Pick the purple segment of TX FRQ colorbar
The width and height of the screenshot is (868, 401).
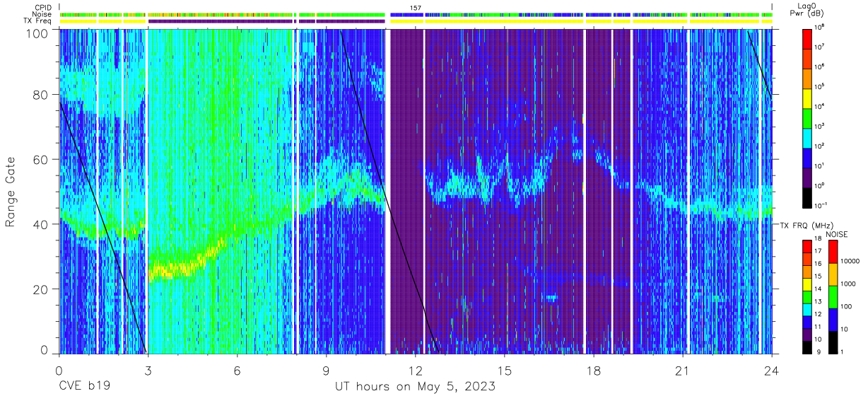click(x=807, y=333)
